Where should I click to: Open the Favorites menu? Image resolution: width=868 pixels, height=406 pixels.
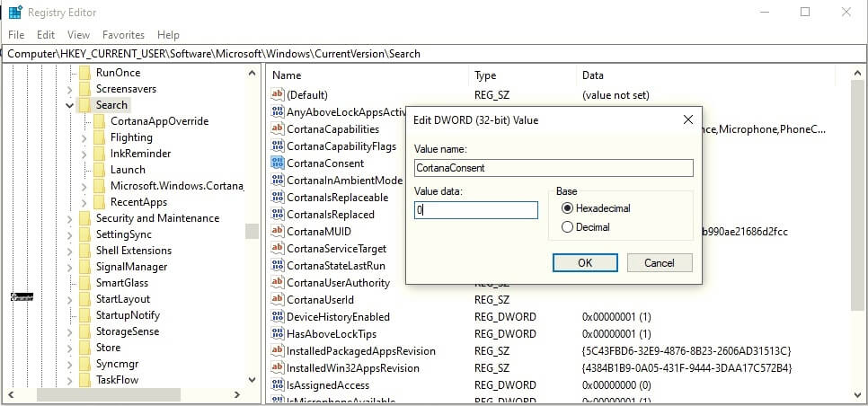pos(123,35)
